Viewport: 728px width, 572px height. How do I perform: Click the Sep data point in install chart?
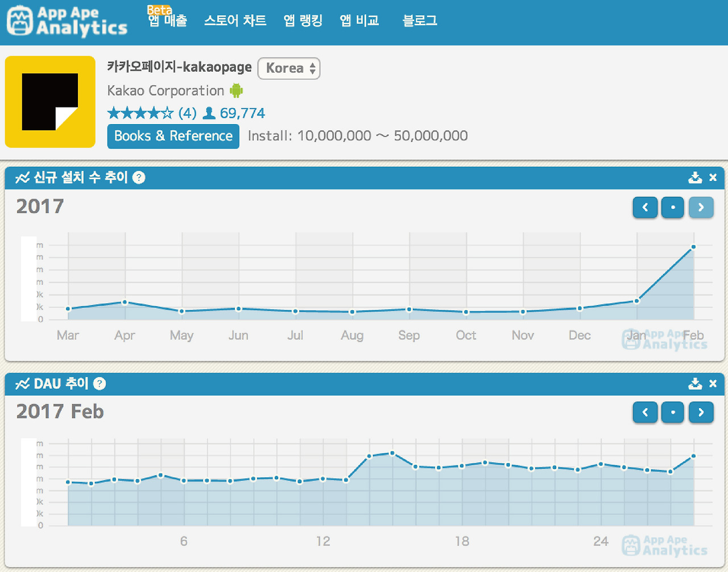point(409,310)
